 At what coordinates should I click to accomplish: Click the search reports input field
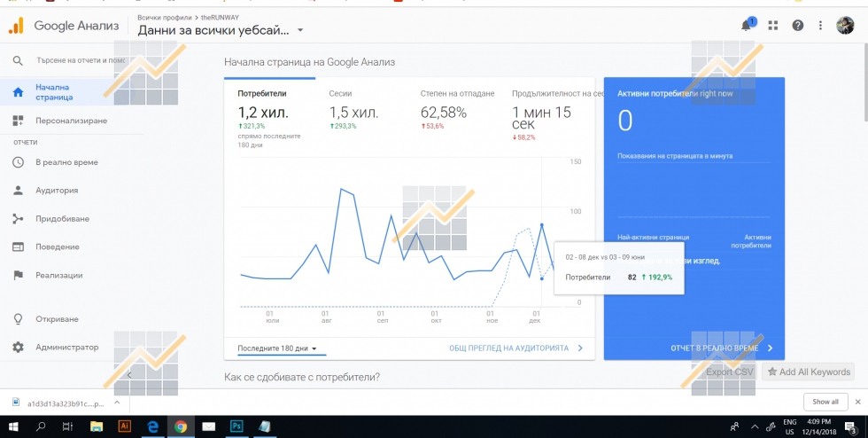coord(81,60)
